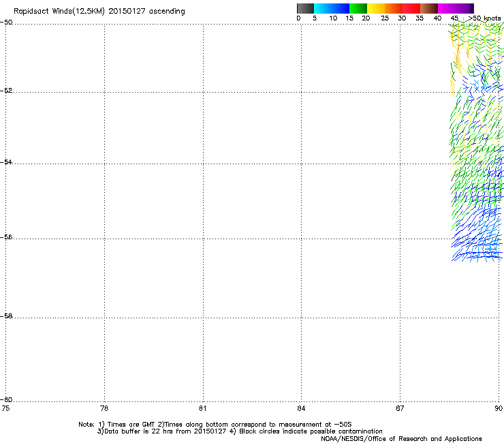Viewport: 504px width, 443px height.
Task: Select the green 15-20 knots legend segment
Action: [358, 8]
